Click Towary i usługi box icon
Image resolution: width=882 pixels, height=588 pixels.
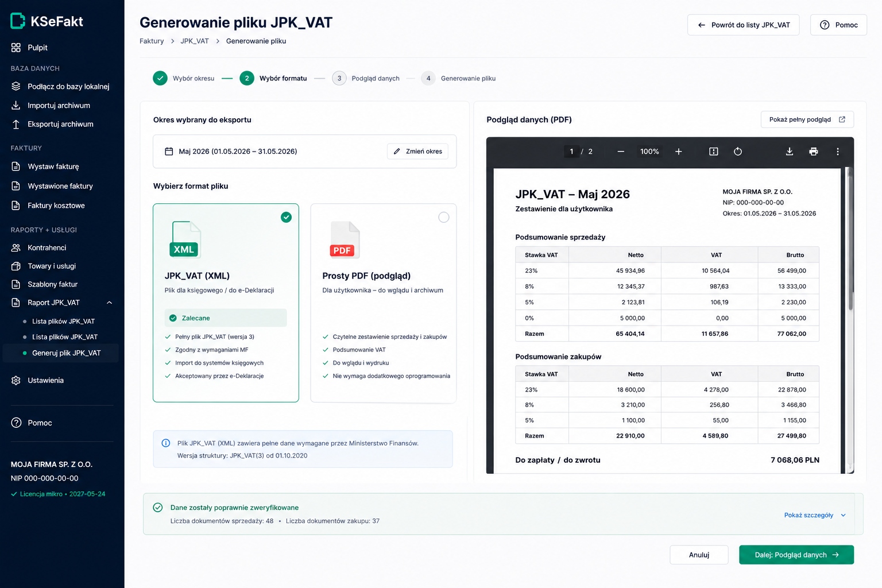[x=16, y=266]
